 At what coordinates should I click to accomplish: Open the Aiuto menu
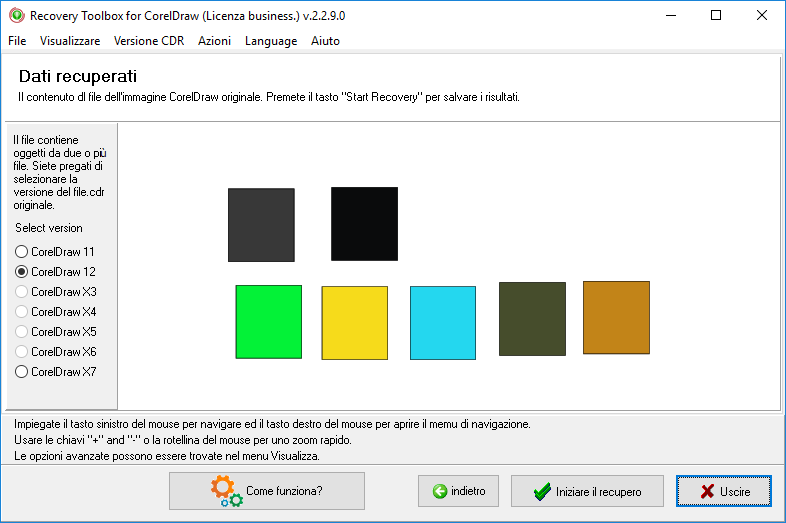[x=325, y=41]
